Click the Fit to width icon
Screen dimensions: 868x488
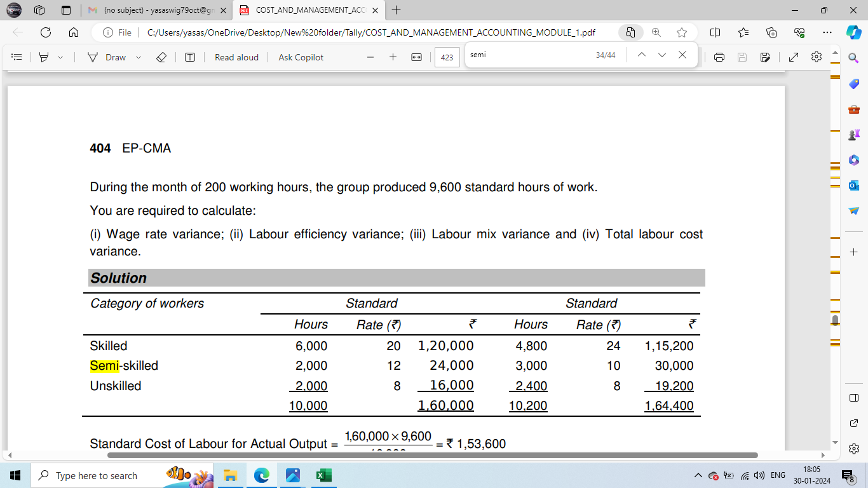416,57
